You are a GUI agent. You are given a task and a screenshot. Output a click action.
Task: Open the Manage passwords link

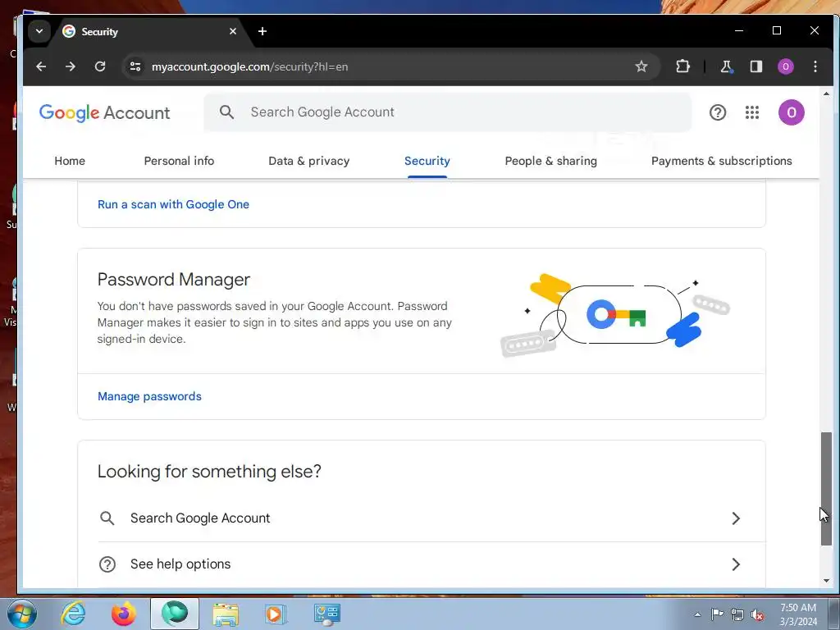point(149,396)
